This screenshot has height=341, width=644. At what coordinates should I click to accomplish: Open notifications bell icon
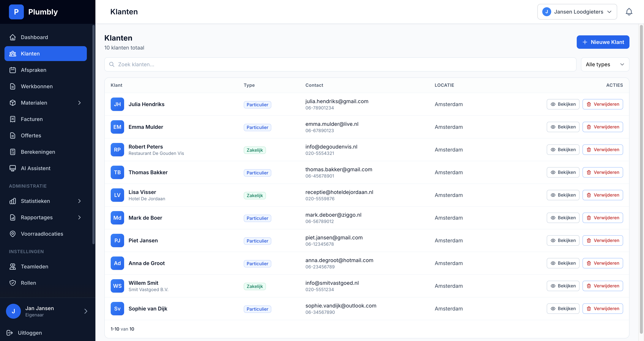pos(629,12)
